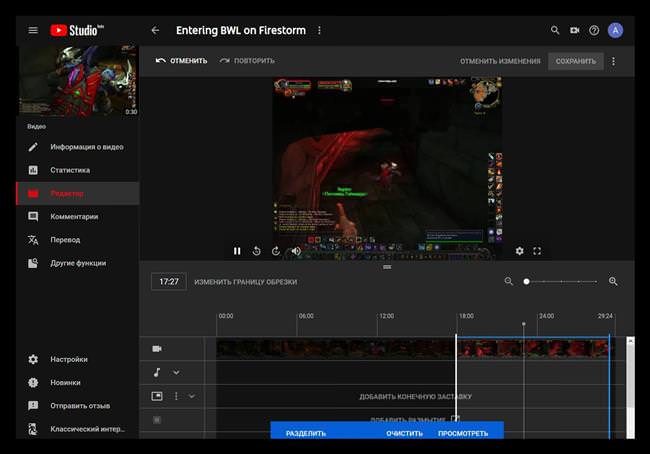Screen dimensions: 650x454
Task: Rewind the preview with the replay-back icon
Action: 257,251
